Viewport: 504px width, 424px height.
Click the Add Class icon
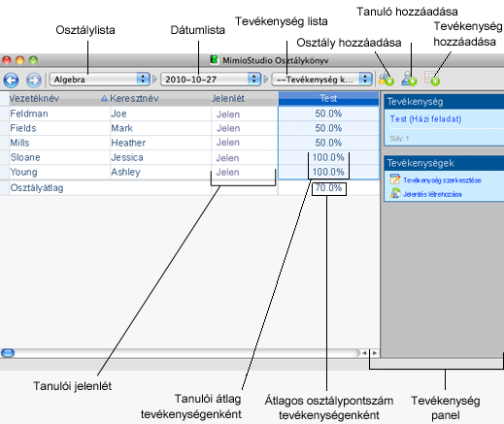pyautogui.click(x=386, y=80)
